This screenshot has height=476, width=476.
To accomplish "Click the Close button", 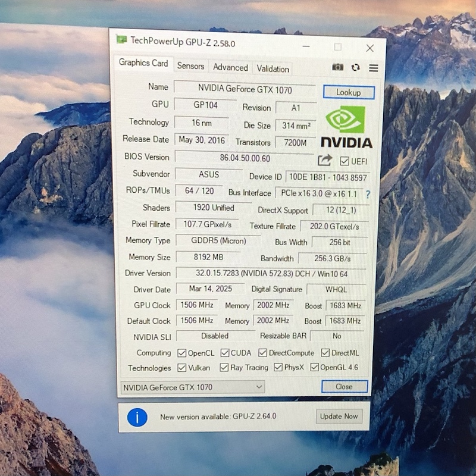I will (345, 387).
